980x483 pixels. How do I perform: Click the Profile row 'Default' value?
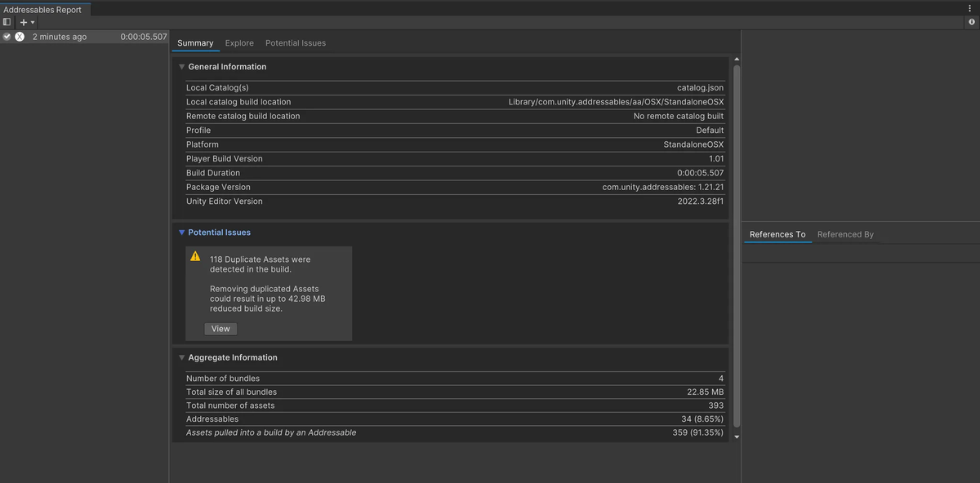[x=710, y=131]
